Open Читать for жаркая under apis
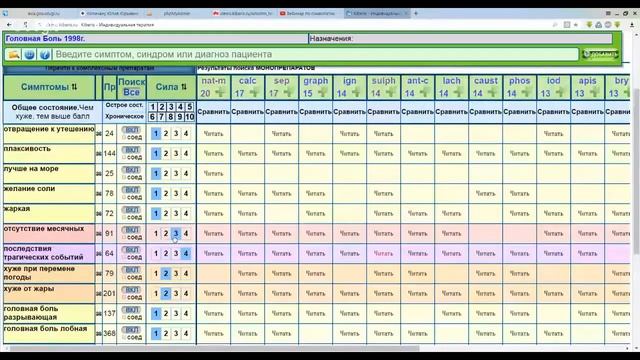 [x=587, y=214]
